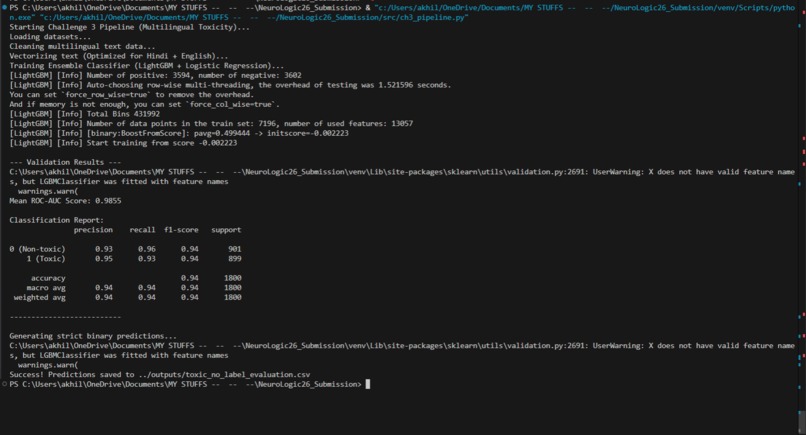Screen dimensions: 806x435
Task: Click the 'binary:BoostFromScore' line
Action: pyautogui.click(x=178, y=133)
